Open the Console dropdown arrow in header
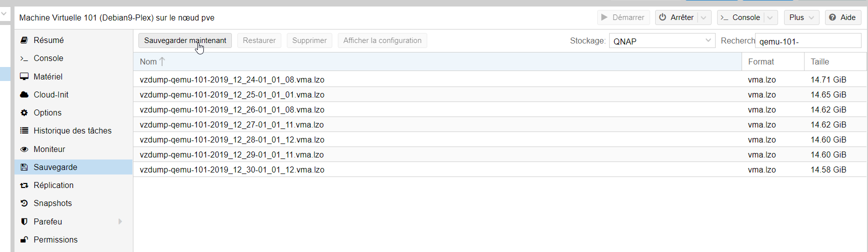This screenshot has width=868, height=252. [771, 17]
